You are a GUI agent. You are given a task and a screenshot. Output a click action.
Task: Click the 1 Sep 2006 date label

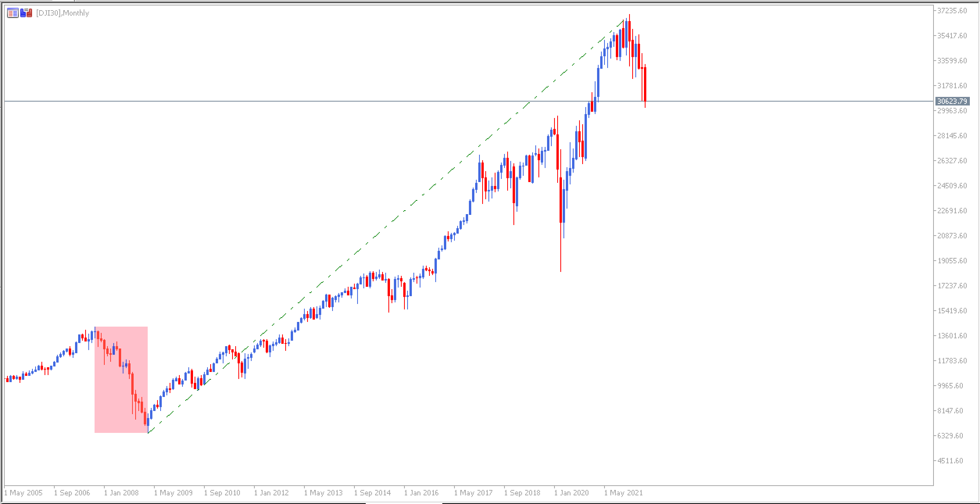pyautogui.click(x=72, y=493)
